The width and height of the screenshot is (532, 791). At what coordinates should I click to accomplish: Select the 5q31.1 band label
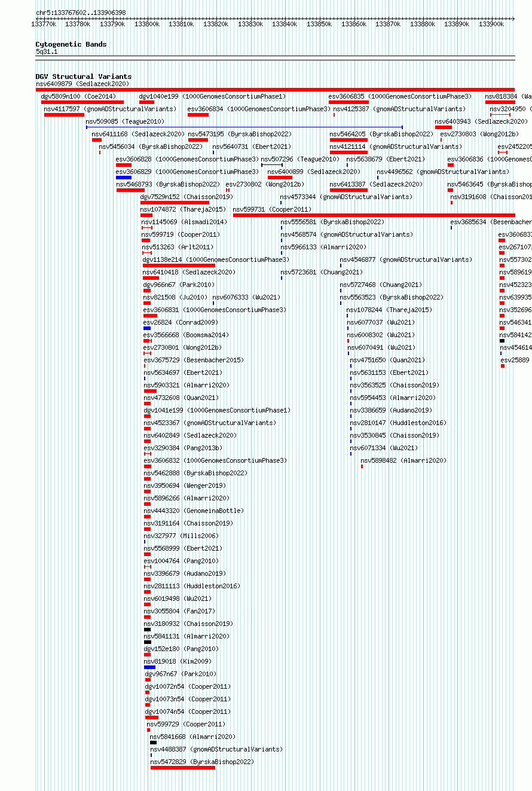tap(47, 51)
